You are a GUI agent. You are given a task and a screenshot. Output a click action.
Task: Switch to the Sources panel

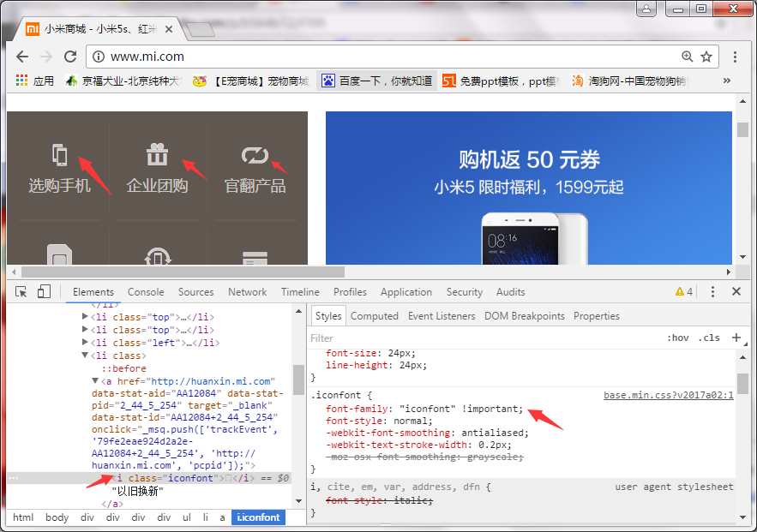195,292
